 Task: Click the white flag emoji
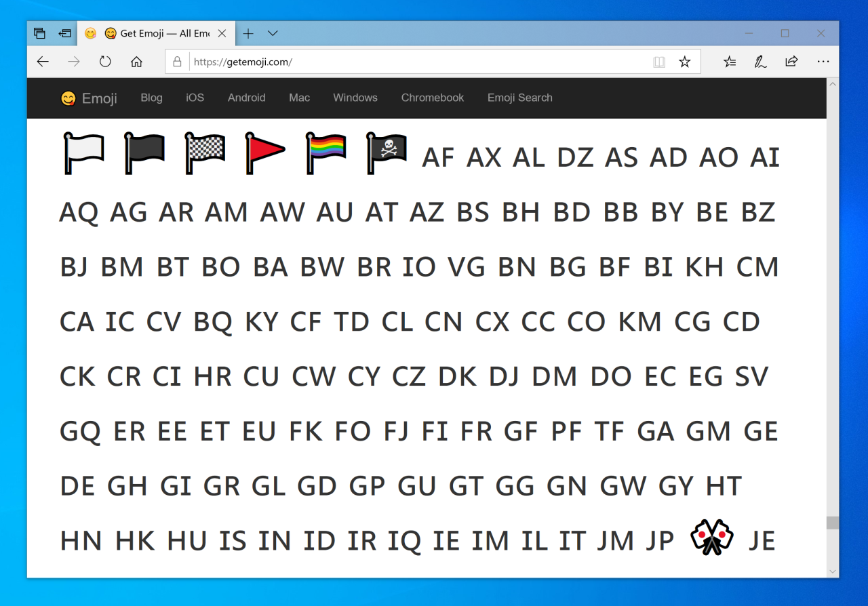[x=83, y=153]
